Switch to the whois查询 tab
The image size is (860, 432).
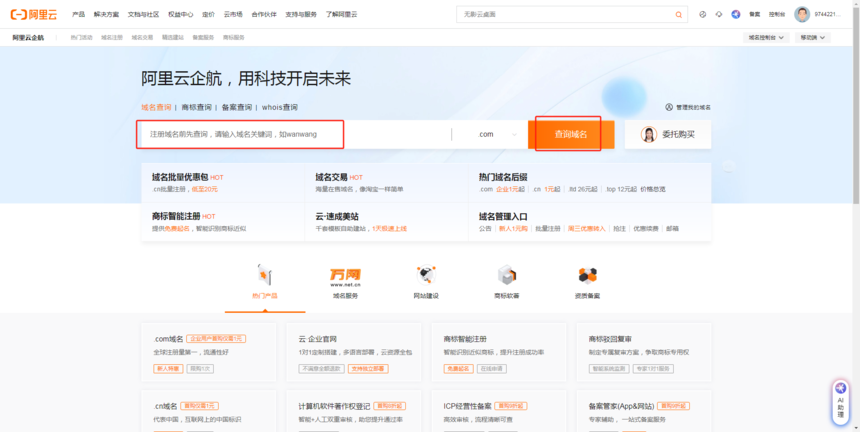click(x=279, y=107)
